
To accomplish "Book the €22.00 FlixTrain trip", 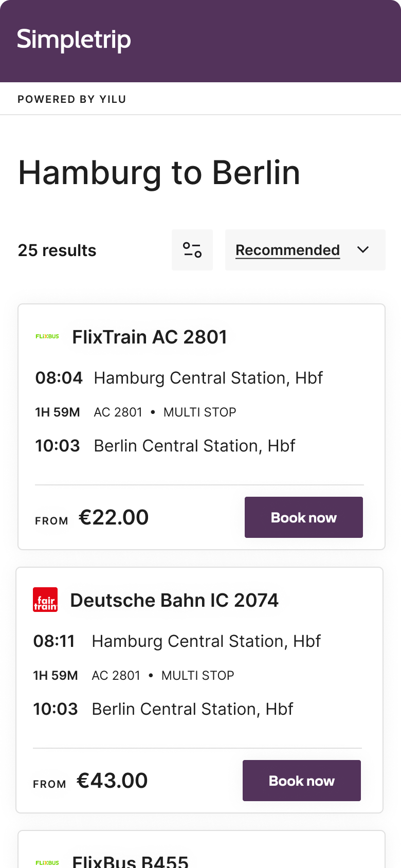I will [303, 517].
